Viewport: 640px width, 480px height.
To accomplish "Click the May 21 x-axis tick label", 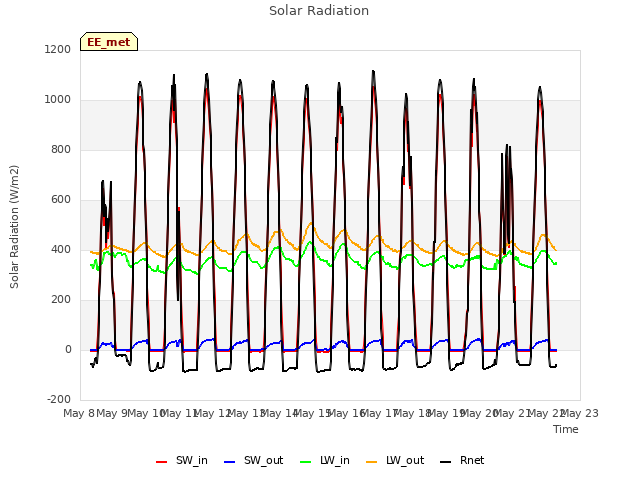I will coord(513,413).
